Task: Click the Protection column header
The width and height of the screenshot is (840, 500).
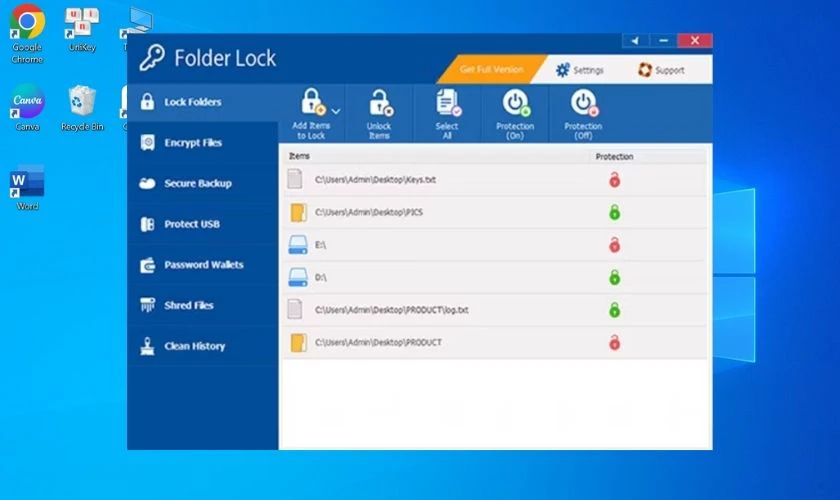Action: 614,156
